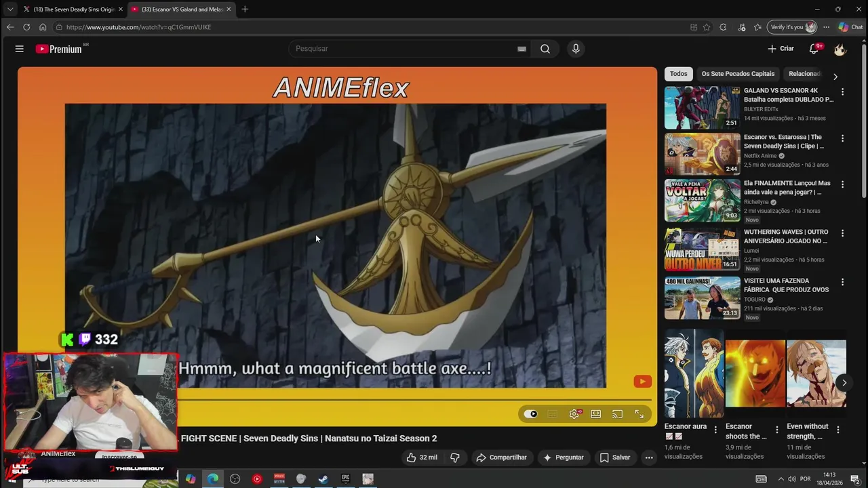Open the YouTube notifications bell
The image size is (868, 488).
pos(814,49)
